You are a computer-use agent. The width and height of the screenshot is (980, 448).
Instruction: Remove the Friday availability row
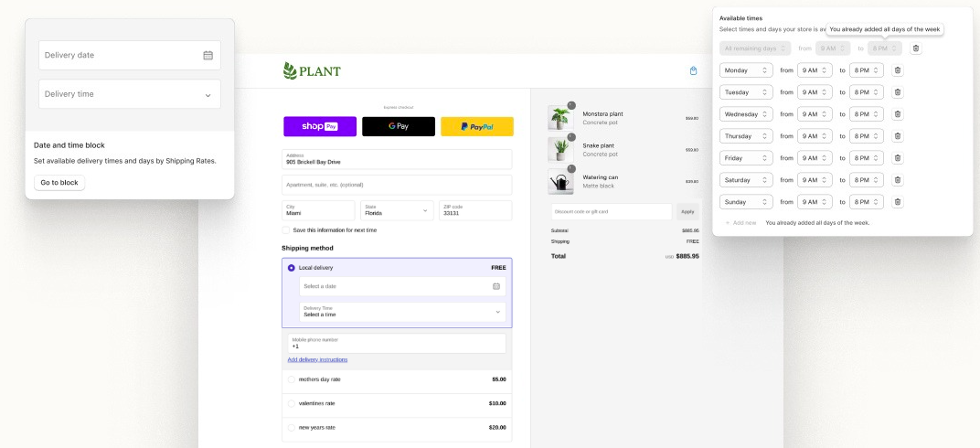click(897, 158)
